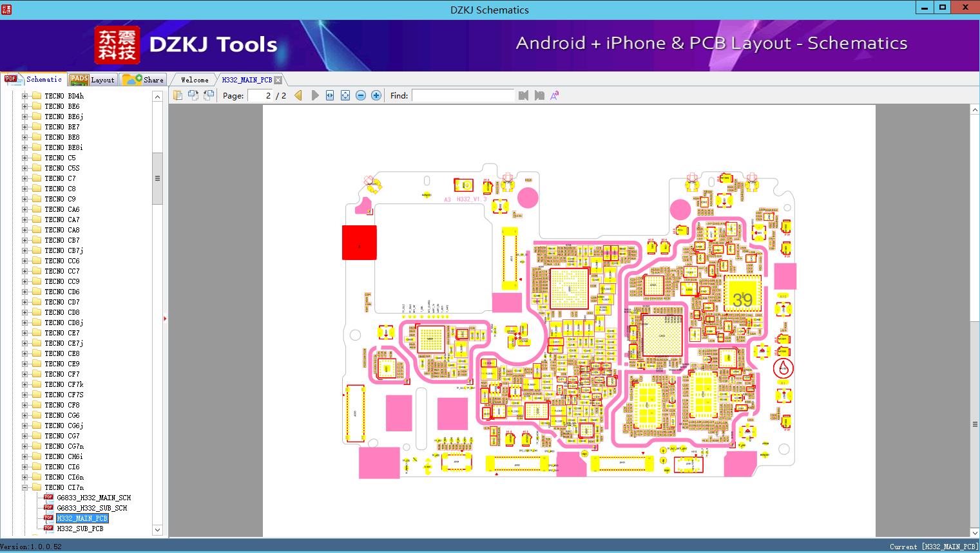Image resolution: width=980 pixels, height=553 pixels.
Task: Click the TECNO CB7 folder icon
Action: pyautogui.click(x=37, y=240)
